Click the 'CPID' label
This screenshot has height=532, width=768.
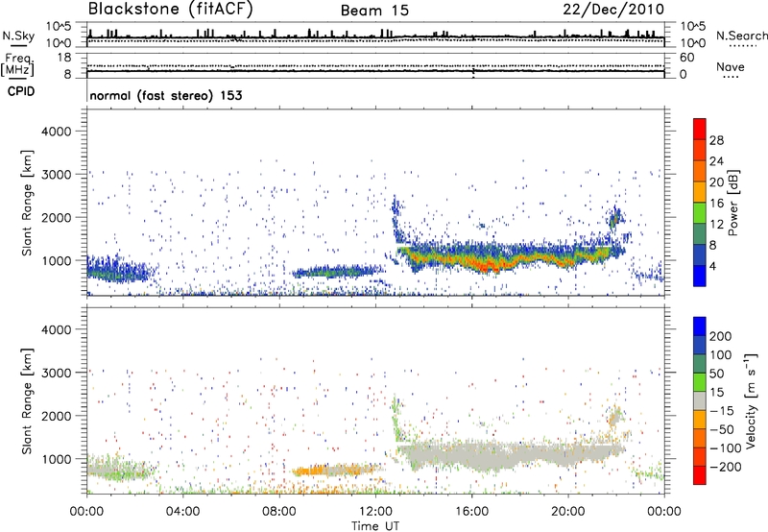click(x=21, y=91)
